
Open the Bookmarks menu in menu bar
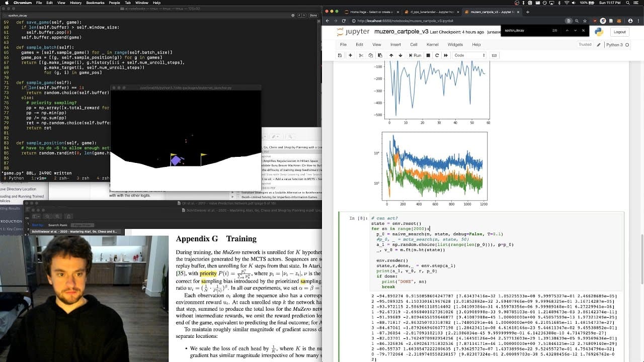pos(95,3)
